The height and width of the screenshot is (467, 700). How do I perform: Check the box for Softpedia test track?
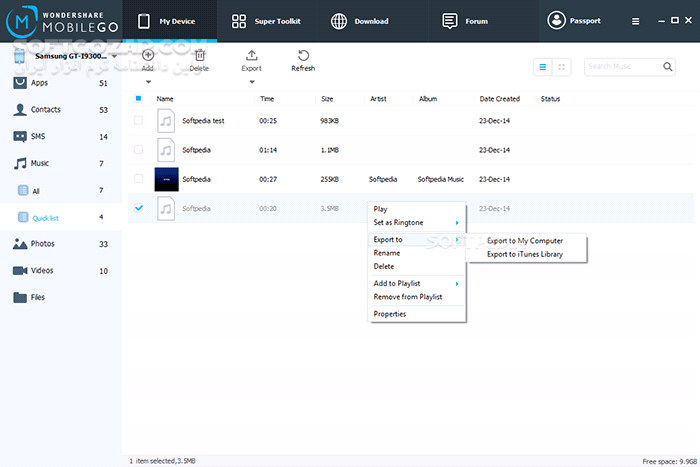(138, 121)
